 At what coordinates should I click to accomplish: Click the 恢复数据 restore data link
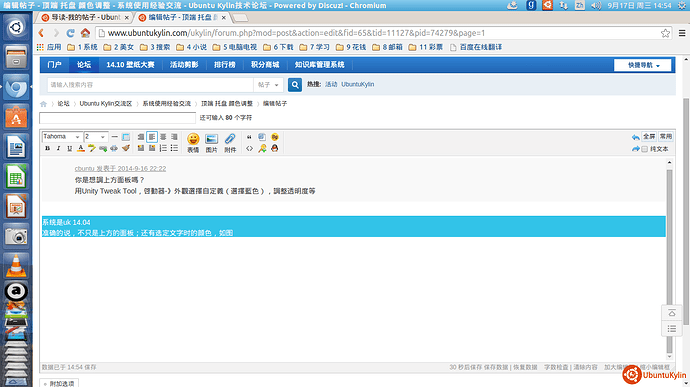pyautogui.click(x=525, y=367)
